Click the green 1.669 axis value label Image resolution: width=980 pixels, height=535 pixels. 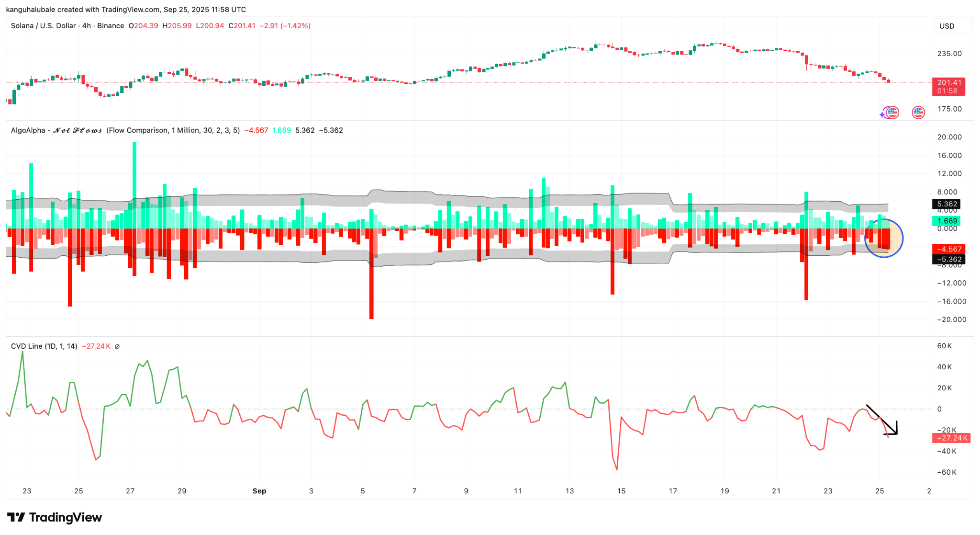click(x=947, y=221)
